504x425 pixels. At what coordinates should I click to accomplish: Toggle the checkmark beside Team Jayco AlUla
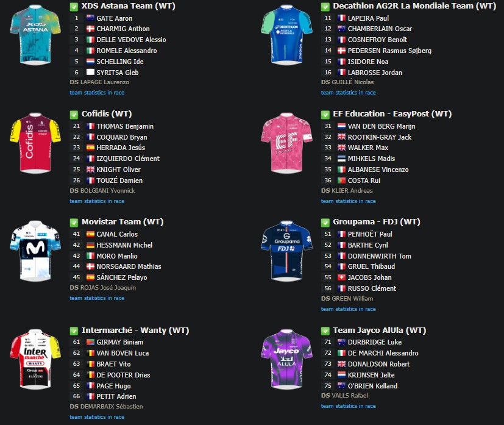click(x=325, y=331)
